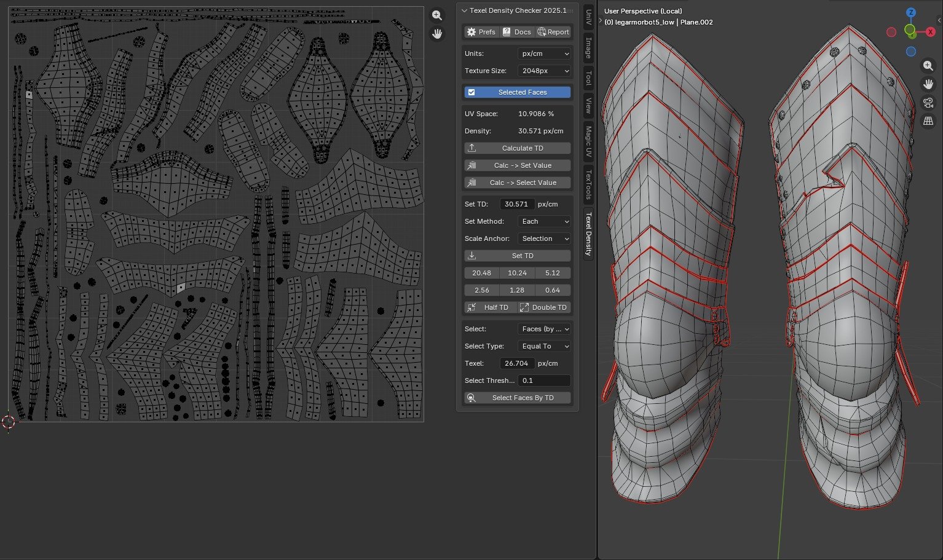Click the 3D viewport zoom magnifier icon
The width and height of the screenshot is (943, 560).
tap(928, 66)
